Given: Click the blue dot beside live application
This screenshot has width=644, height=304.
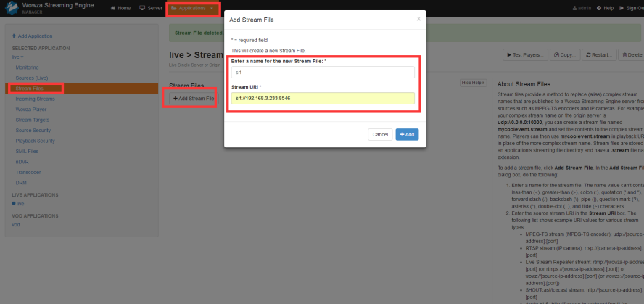Looking at the screenshot, I should [14, 204].
